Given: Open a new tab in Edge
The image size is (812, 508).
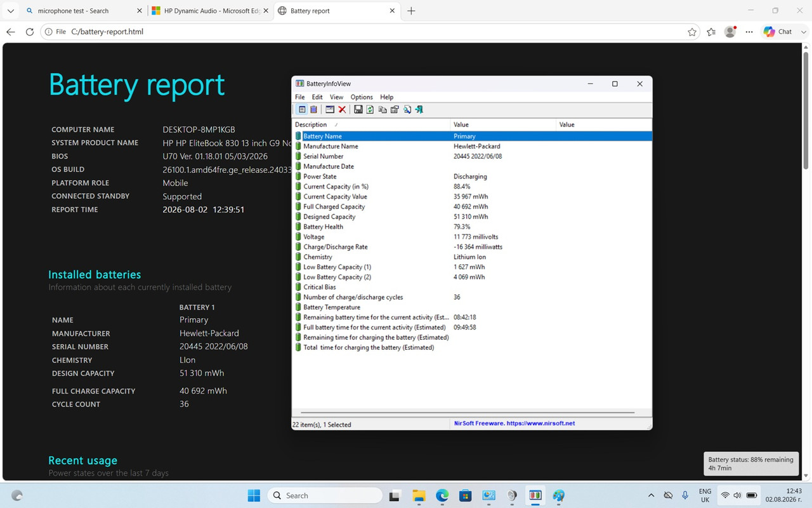Looking at the screenshot, I should pyautogui.click(x=411, y=11).
